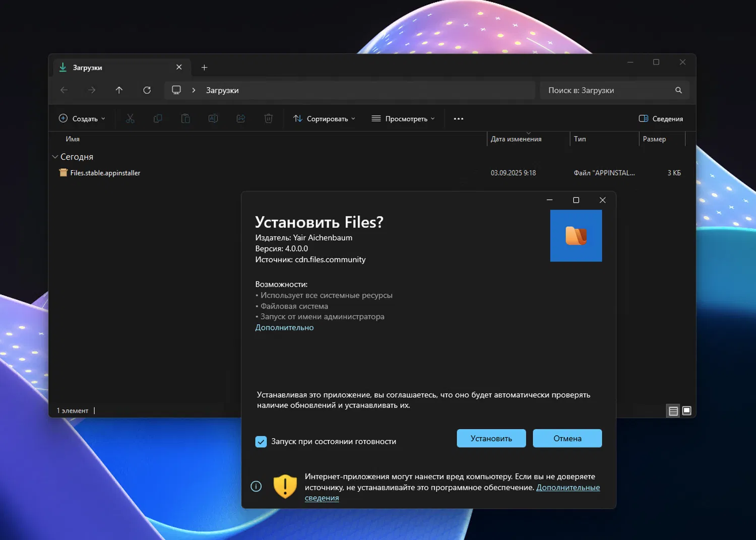Click the date 03.09.2025 9:18
This screenshot has width=756, height=540.
pyautogui.click(x=513, y=173)
